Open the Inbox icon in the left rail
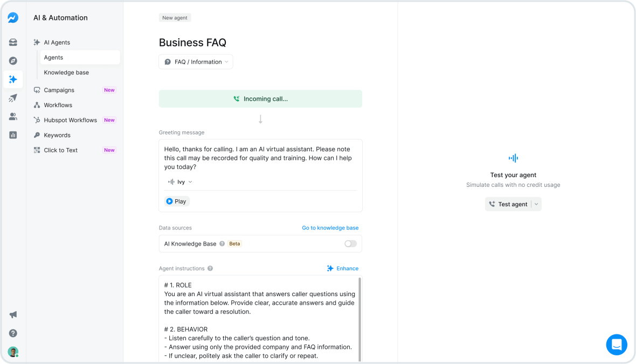The width and height of the screenshot is (636, 364). (13, 42)
